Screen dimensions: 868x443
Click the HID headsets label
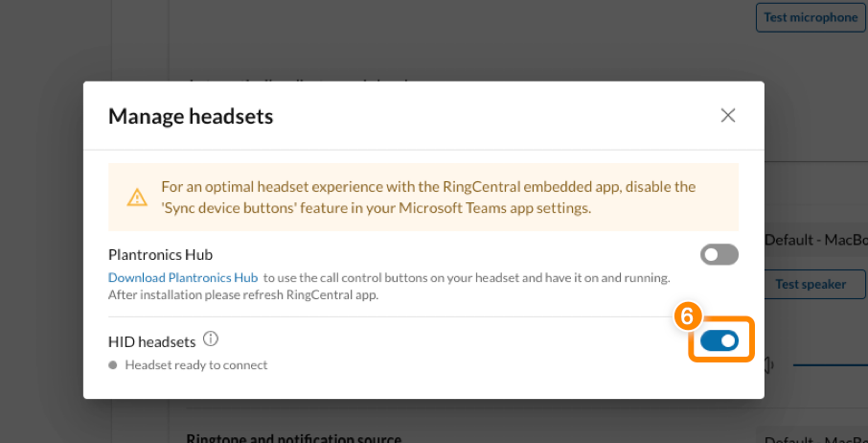click(x=151, y=341)
